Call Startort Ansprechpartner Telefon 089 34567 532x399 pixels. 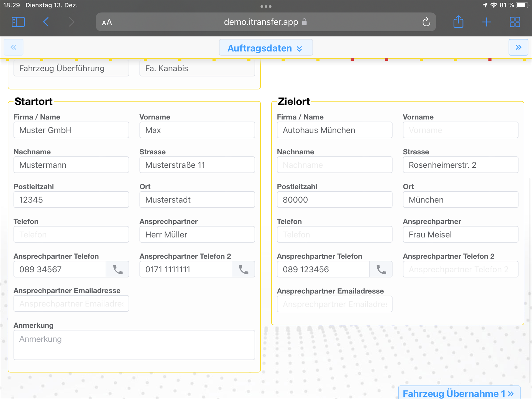point(118,269)
